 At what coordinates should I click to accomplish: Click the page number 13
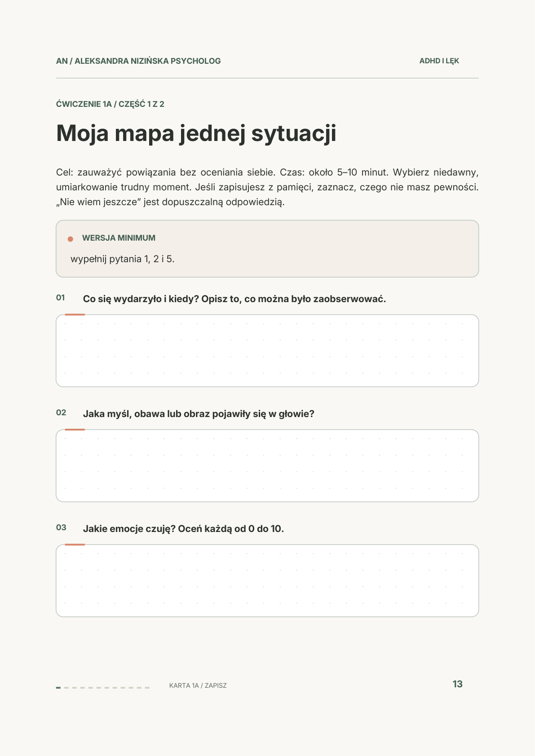458,684
